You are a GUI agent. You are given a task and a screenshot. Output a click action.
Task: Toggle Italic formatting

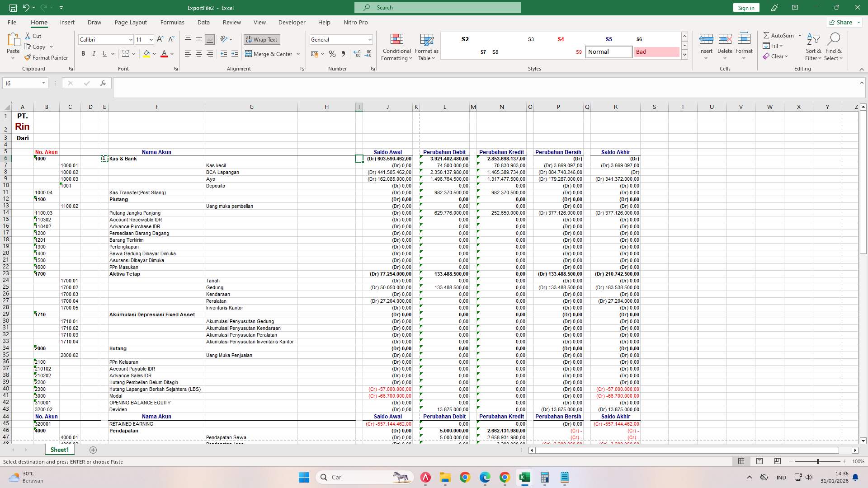(x=94, y=54)
